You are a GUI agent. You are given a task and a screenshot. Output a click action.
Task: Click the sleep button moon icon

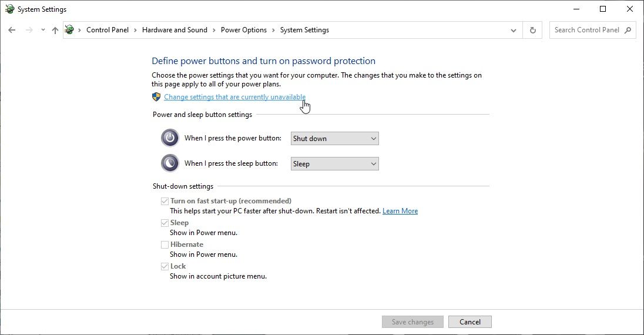pyautogui.click(x=170, y=163)
